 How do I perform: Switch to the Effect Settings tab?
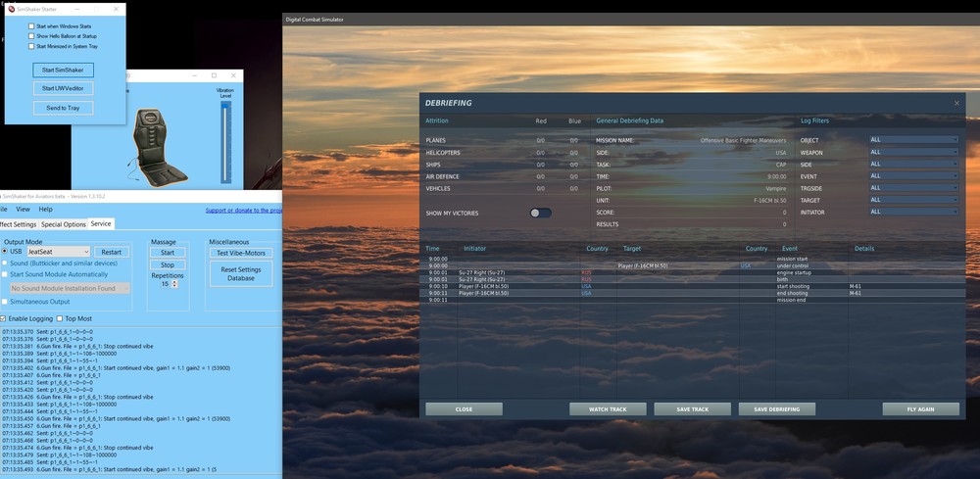click(x=18, y=224)
